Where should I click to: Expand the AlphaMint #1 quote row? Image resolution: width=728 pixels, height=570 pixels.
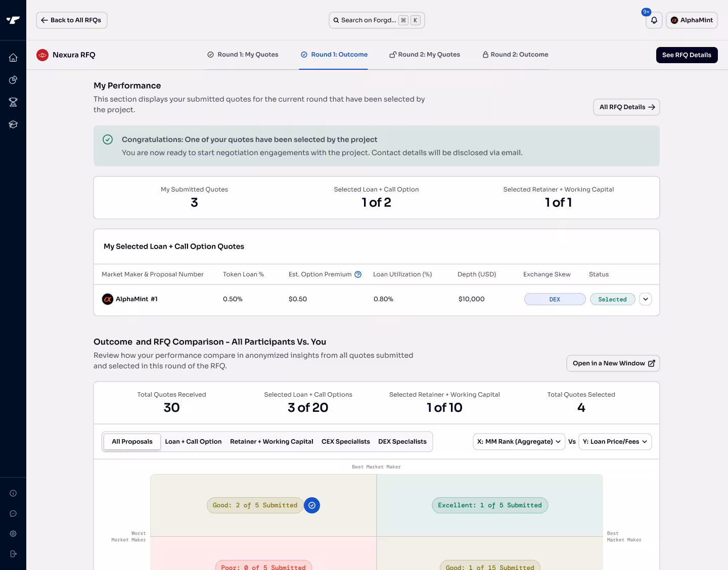tap(646, 299)
